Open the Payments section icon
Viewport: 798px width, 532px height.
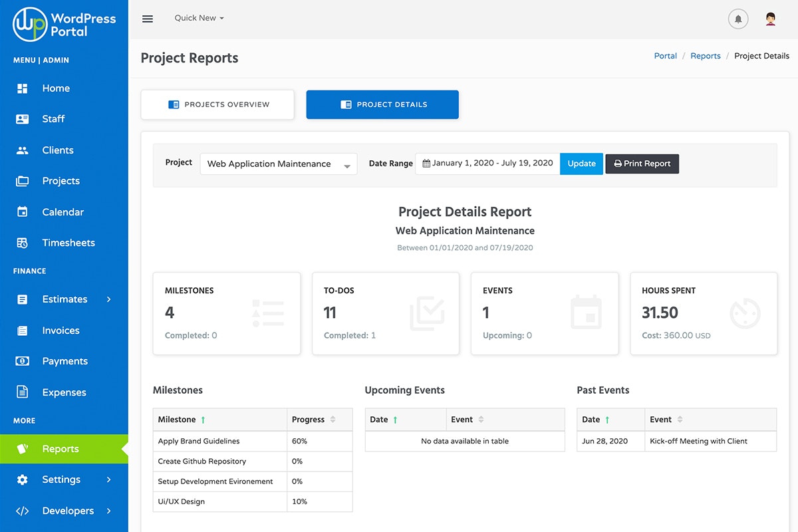[x=23, y=360]
